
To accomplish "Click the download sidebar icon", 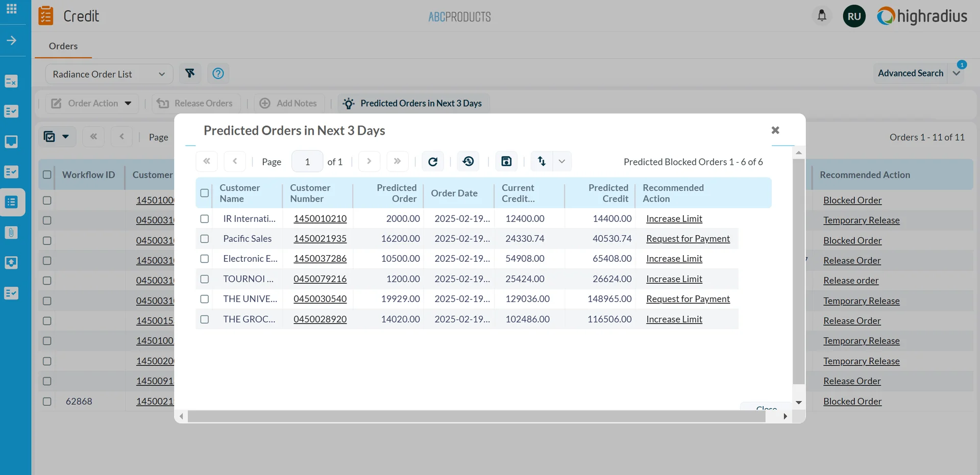I will (11, 263).
